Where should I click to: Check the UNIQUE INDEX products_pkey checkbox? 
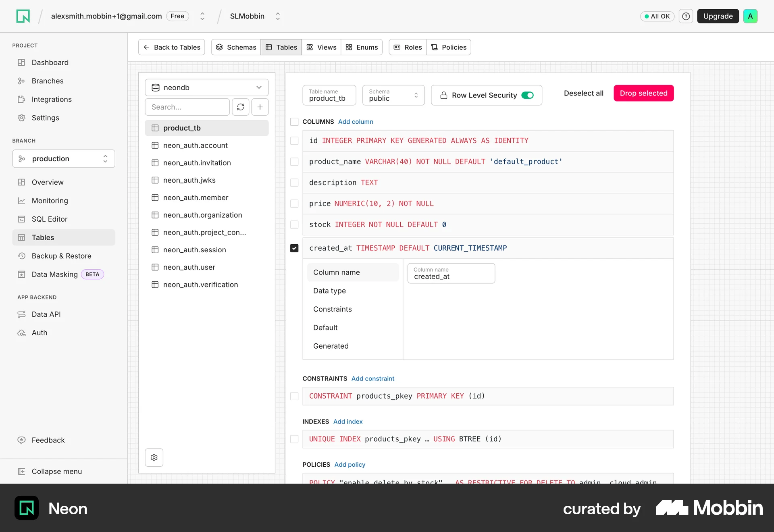[x=294, y=439]
